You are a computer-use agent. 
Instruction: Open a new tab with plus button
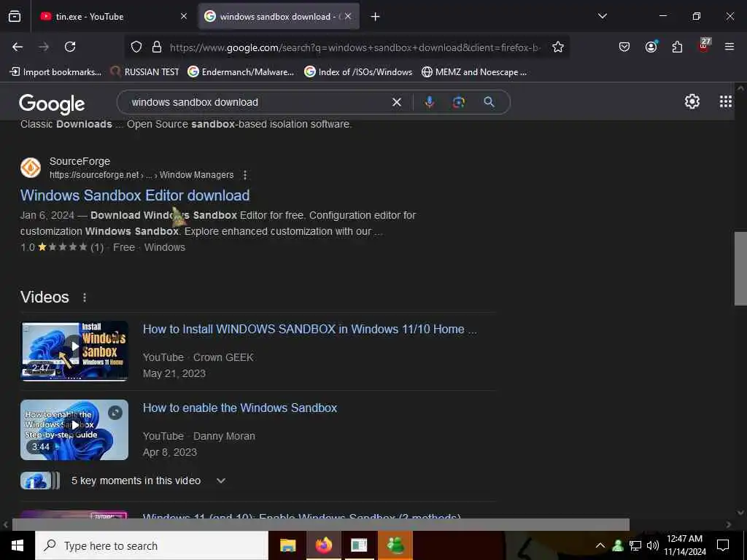pyautogui.click(x=376, y=17)
